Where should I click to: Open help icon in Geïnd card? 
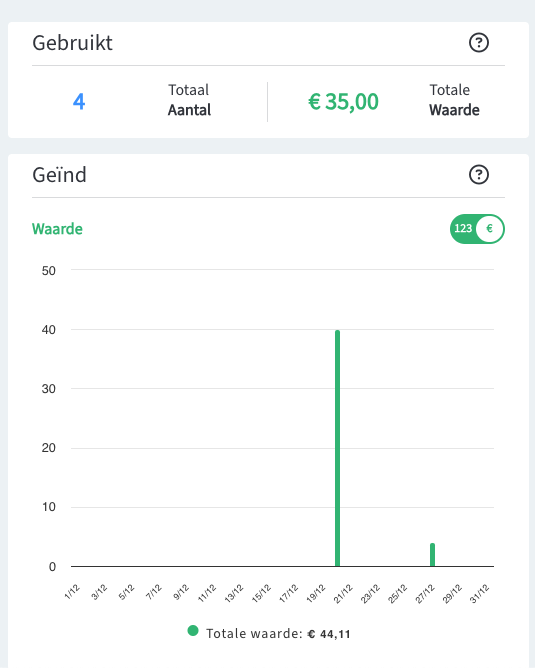(x=479, y=175)
